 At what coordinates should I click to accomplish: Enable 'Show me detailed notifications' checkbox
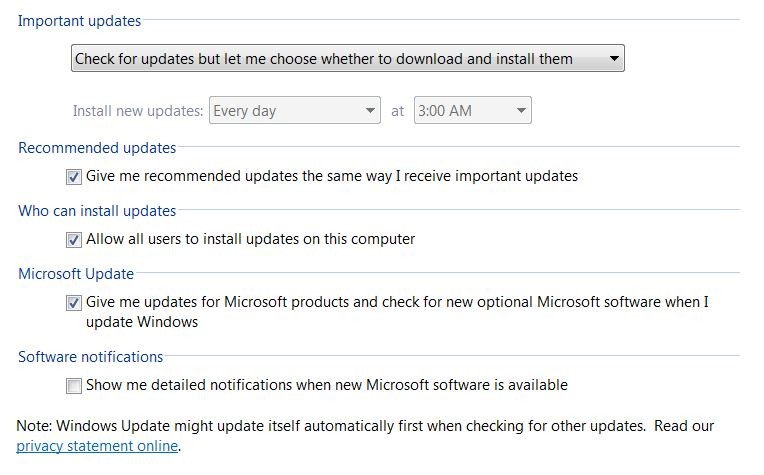point(74,385)
